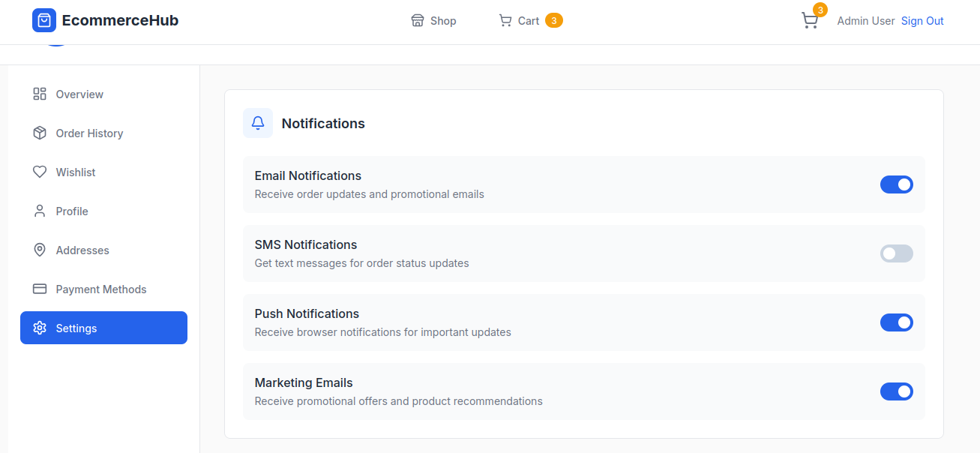Viewport: 980px width, 453px height.
Task: Go to Payment Methods in sidebar
Action: (100, 289)
